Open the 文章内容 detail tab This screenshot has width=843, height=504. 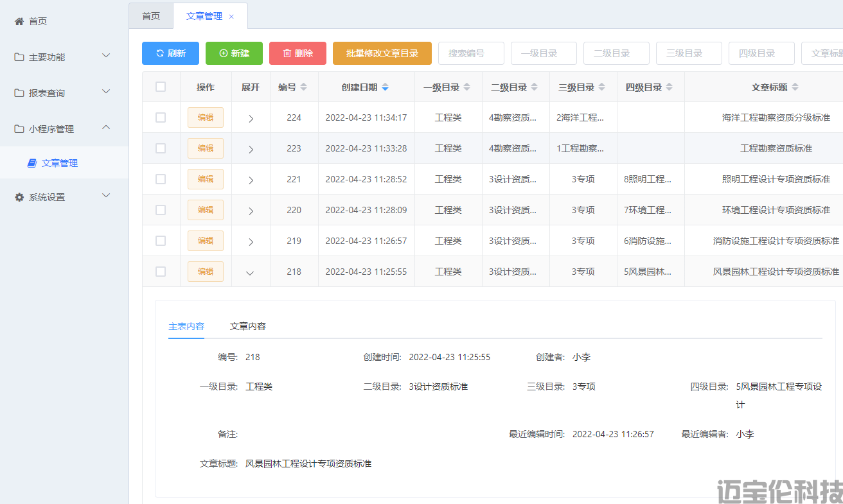point(248,326)
